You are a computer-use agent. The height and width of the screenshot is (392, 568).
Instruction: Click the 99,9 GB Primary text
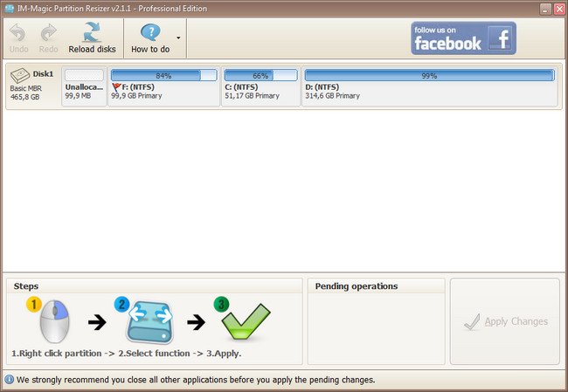click(136, 96)
